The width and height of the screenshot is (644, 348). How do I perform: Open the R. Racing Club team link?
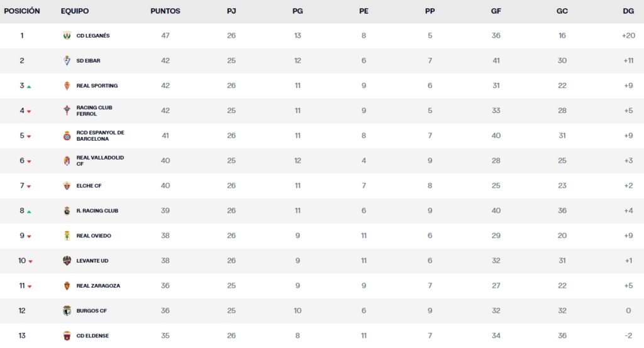pyautogui.click(x=97, y=211)
